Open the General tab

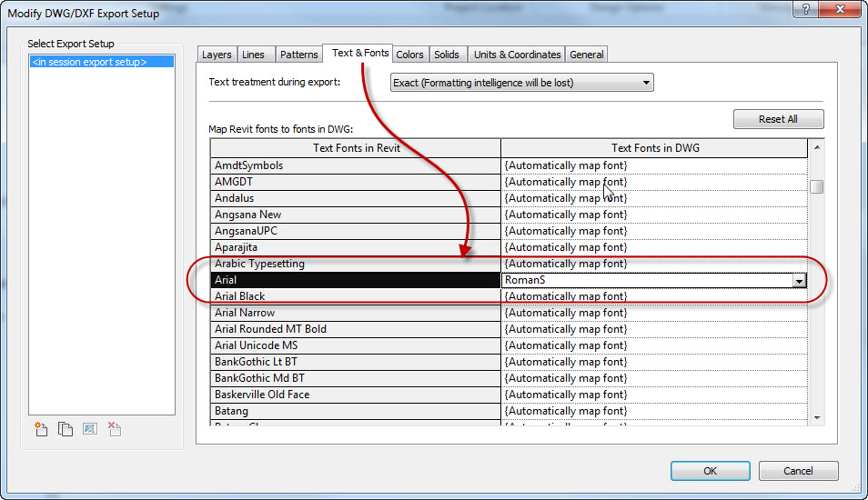pos(587,55)
